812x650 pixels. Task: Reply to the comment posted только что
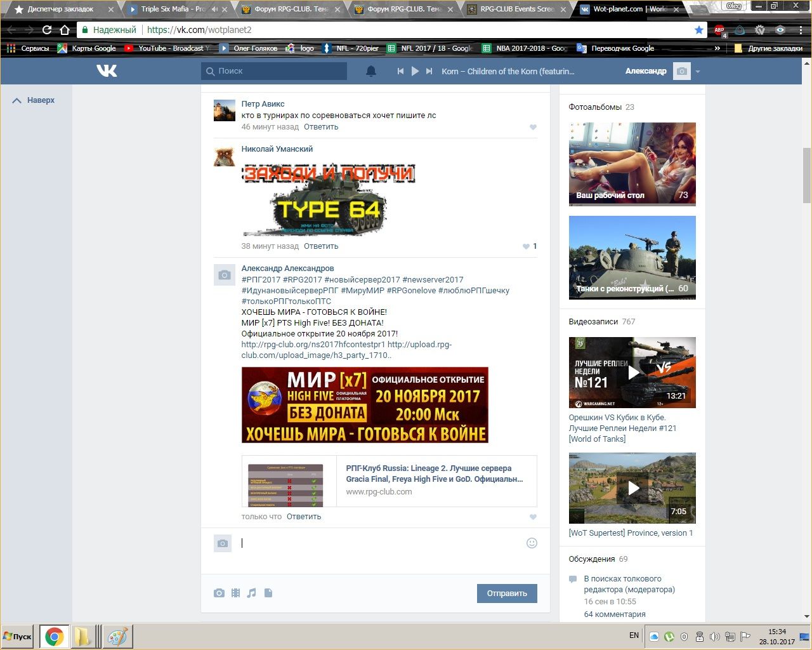[x=304, y=517]
